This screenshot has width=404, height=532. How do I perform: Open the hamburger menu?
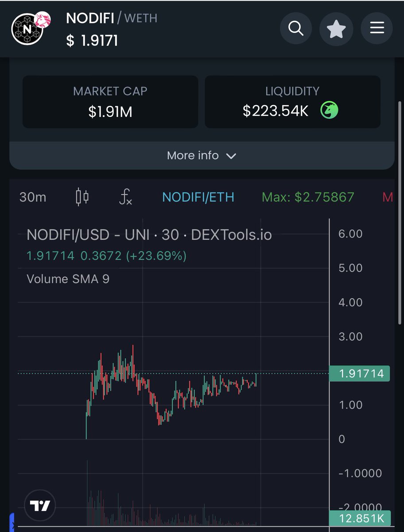pos(377,29)
